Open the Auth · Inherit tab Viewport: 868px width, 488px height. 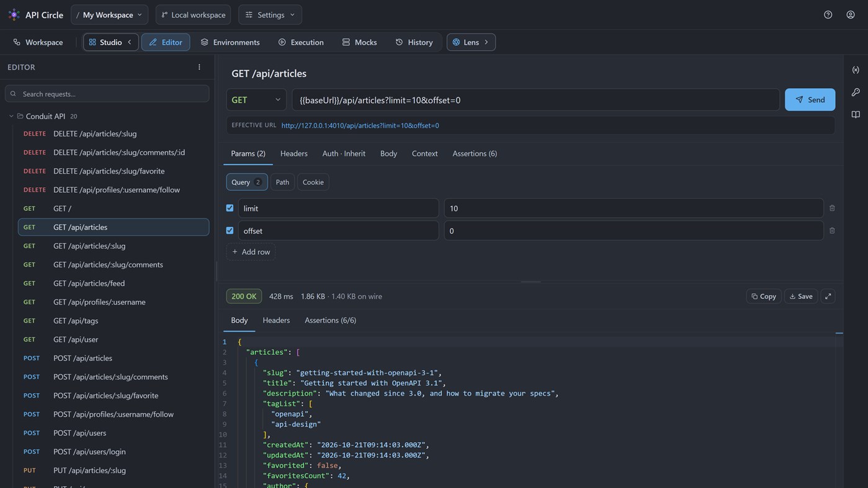(x=344, y=153)
